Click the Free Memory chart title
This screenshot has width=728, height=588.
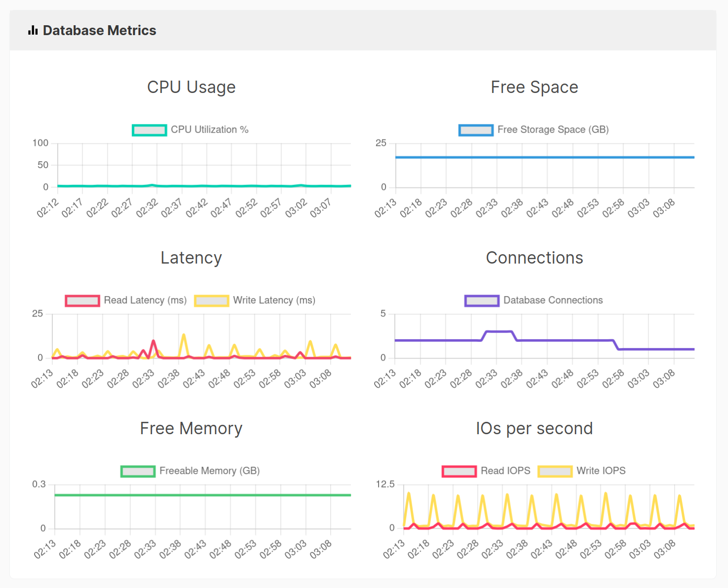[x=191, y=428]
